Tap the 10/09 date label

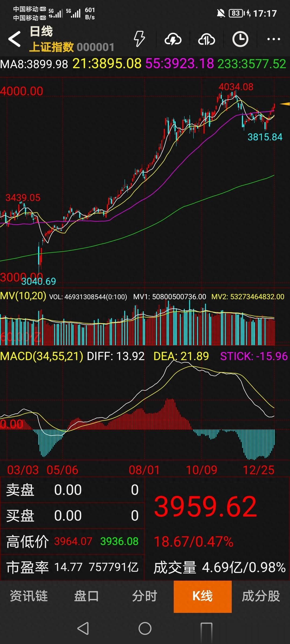click(201, 470)
